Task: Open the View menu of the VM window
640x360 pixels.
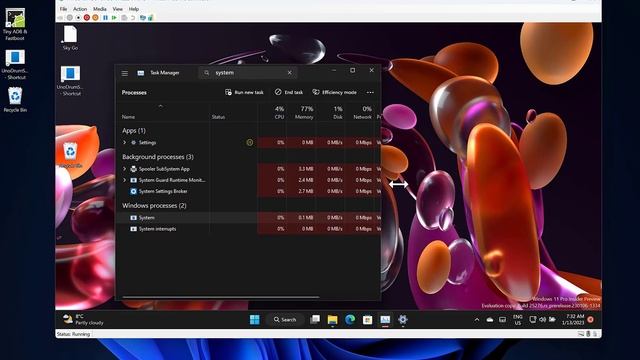Action: pos(118,9)
